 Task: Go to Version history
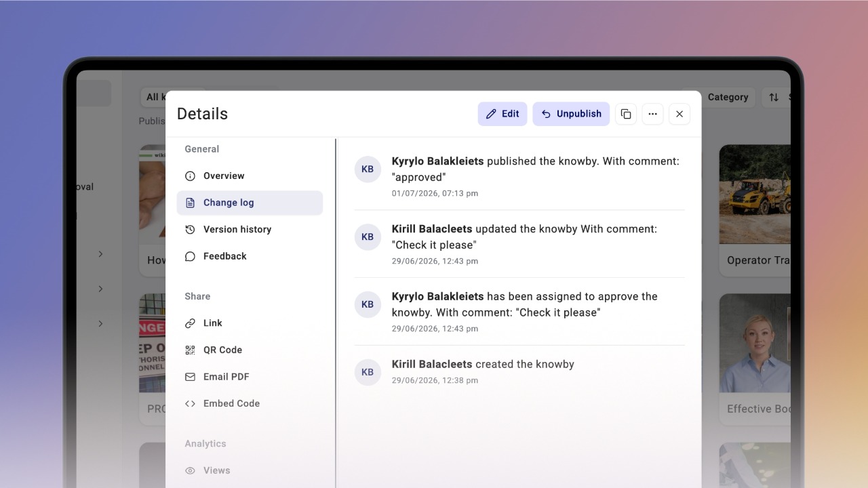(250, 230)
